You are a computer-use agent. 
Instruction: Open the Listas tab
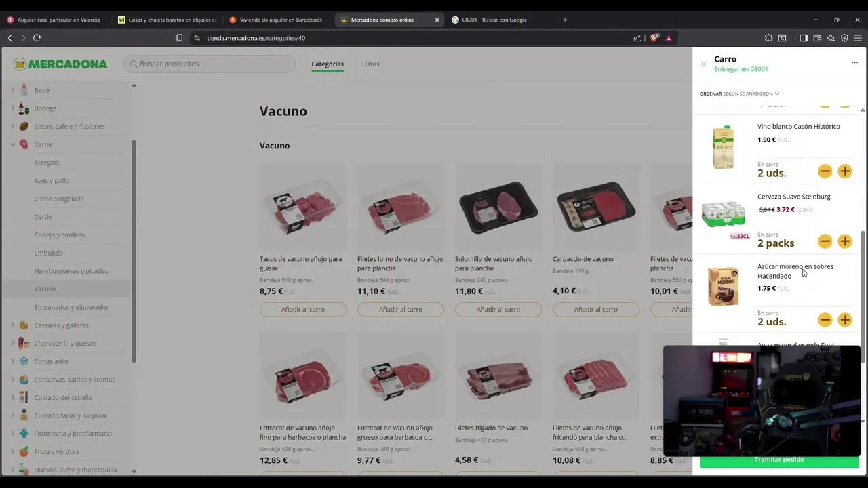[370, 64]
